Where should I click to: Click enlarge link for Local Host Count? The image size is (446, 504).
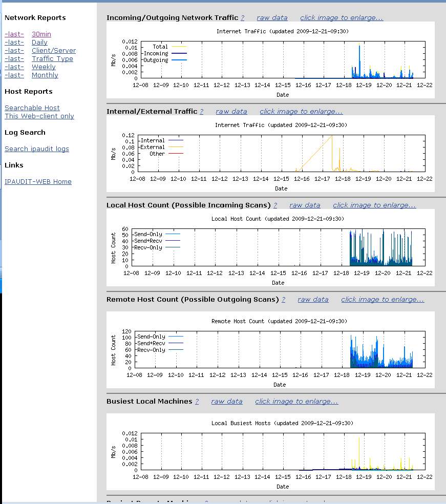374,205
